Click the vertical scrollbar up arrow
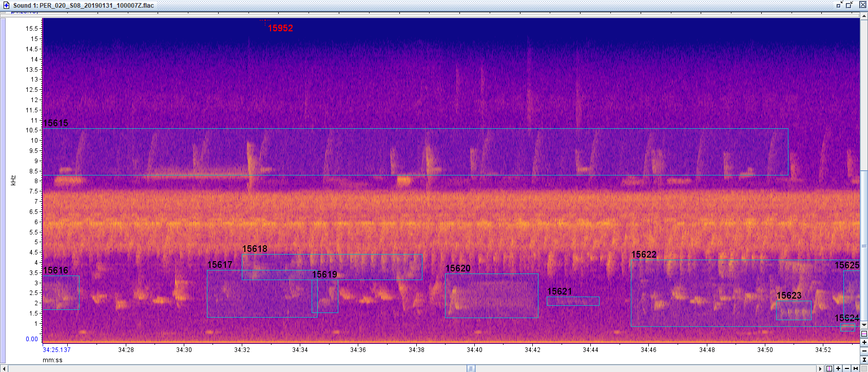The image size is (868, 372). click(864, 16)
